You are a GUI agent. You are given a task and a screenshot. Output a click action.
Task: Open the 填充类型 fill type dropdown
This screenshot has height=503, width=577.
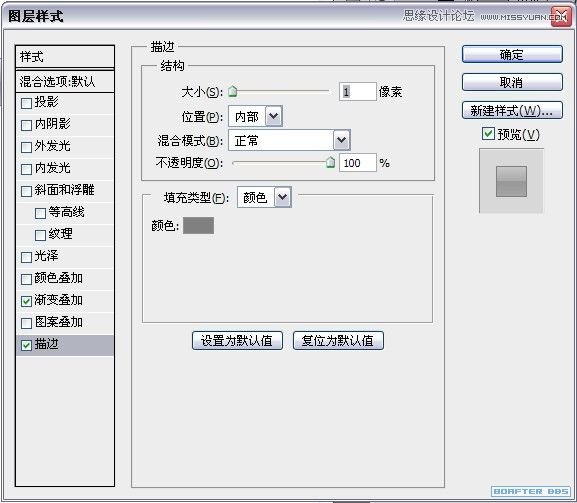click(264, 197)
